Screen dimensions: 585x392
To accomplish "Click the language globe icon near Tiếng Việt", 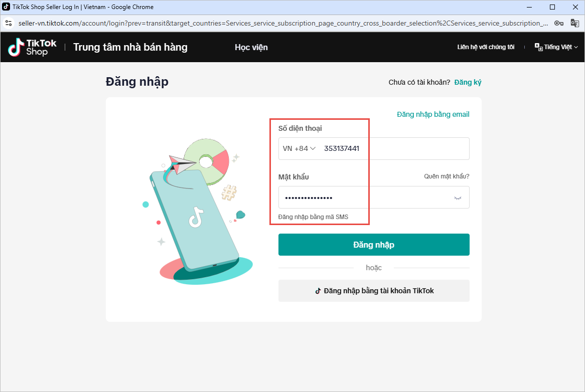I will click(538, 47).
